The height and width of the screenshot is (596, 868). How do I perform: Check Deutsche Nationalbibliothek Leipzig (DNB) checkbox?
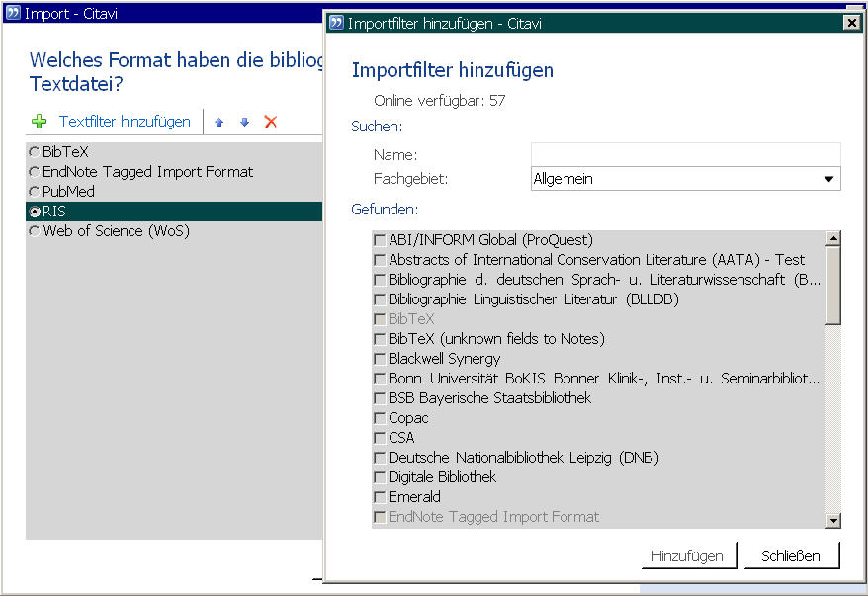click(380, 458)
